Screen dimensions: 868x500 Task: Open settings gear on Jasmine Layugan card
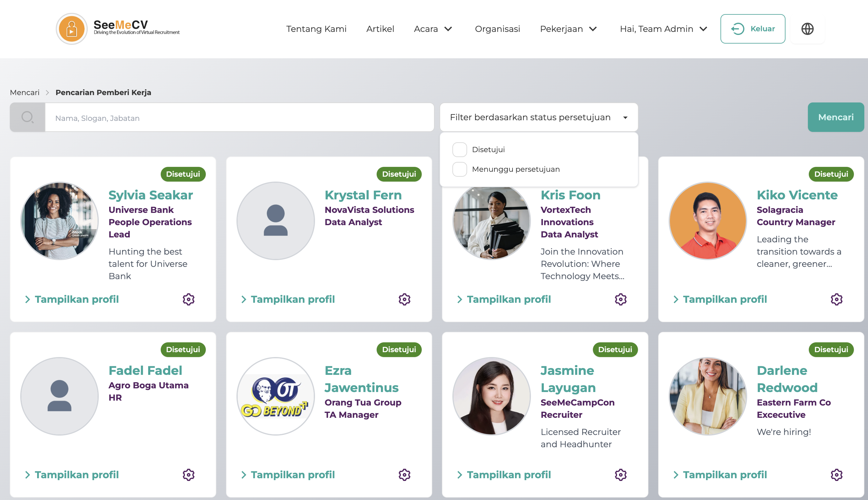tap(620, 475)
